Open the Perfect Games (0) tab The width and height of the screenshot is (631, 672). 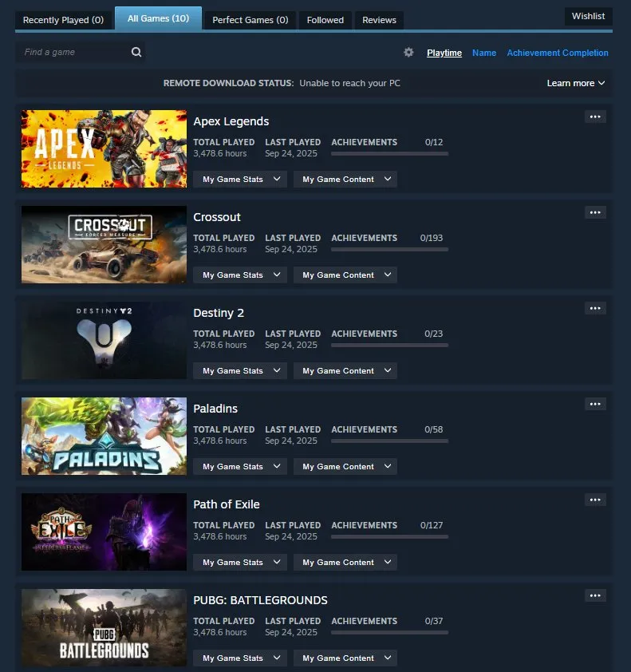click(250, 20)
